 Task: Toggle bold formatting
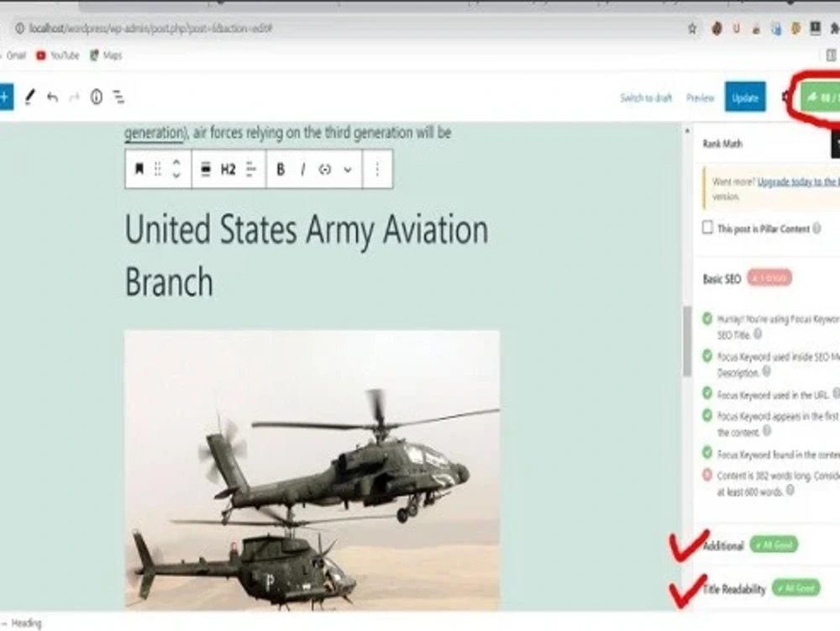tap(281, 169)
